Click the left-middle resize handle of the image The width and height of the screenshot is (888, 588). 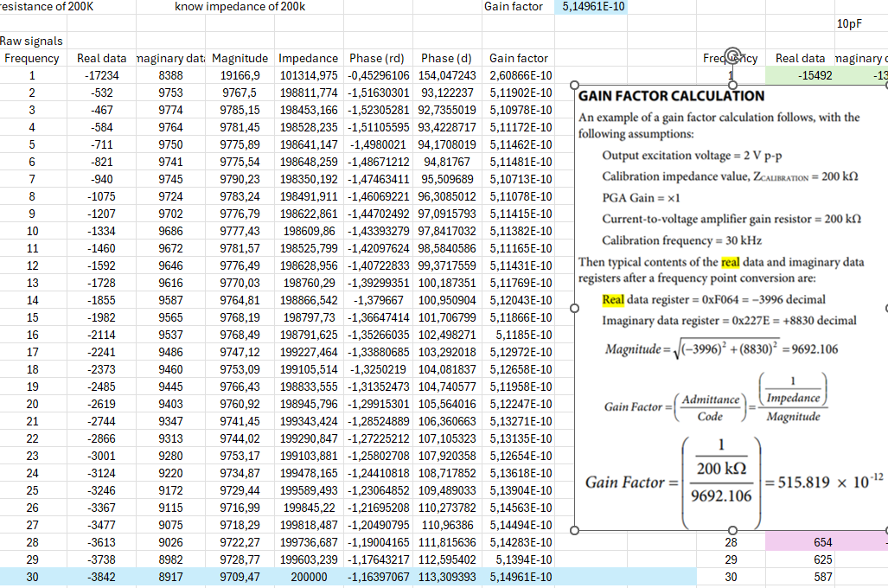click(x=574, y=308)
